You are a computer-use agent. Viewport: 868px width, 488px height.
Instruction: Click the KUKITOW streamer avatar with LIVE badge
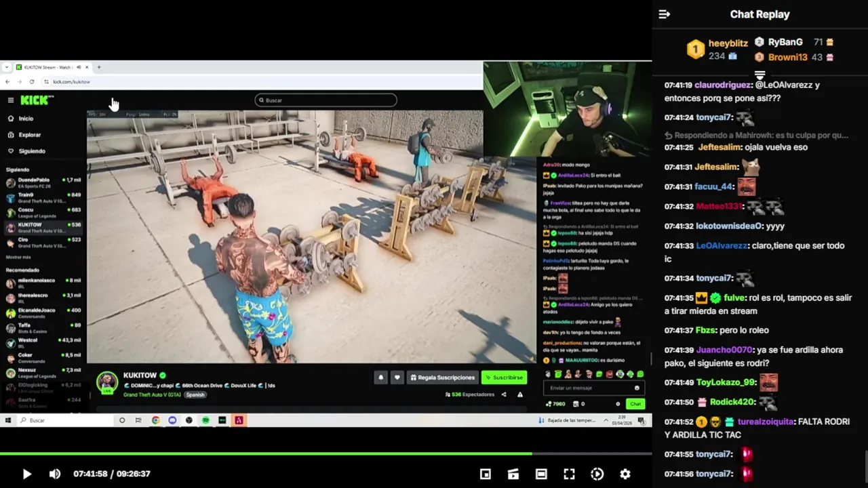pyautogui.click(x=107, y=383)
